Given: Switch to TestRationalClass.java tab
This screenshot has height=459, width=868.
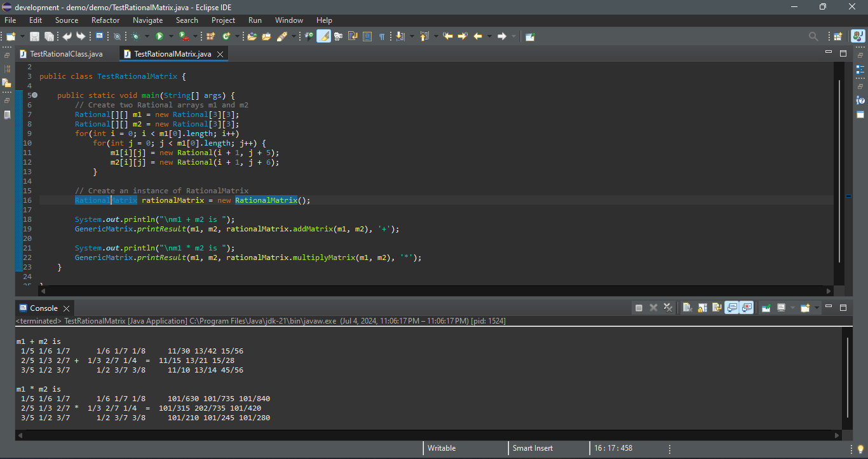Looking at the screenshot, I should (66, 54).
